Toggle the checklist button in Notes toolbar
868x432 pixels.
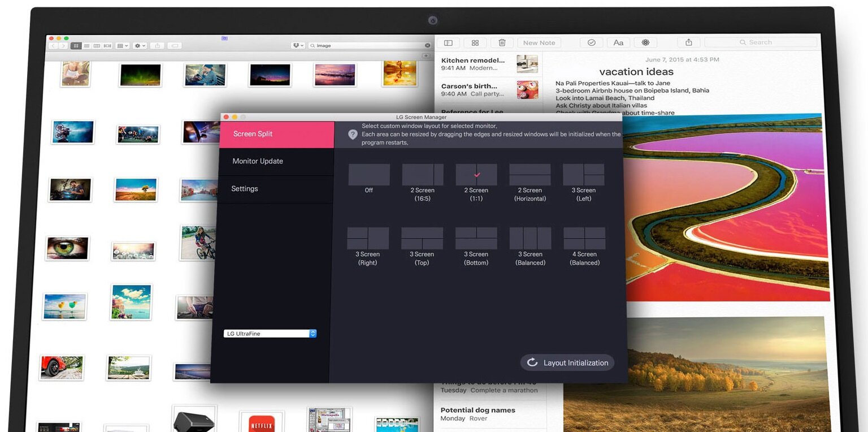[x=591, y=43]
